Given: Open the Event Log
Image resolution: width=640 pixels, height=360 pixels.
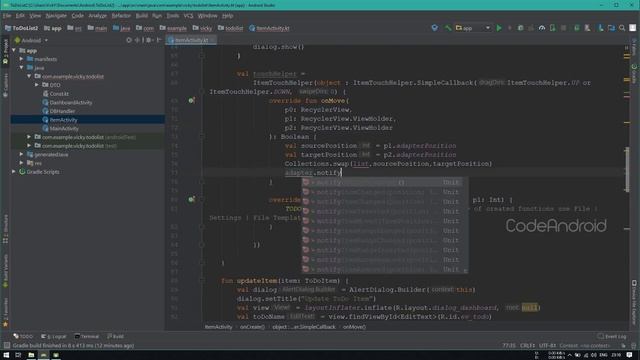Looking at the screenshot, I should 612,336.
